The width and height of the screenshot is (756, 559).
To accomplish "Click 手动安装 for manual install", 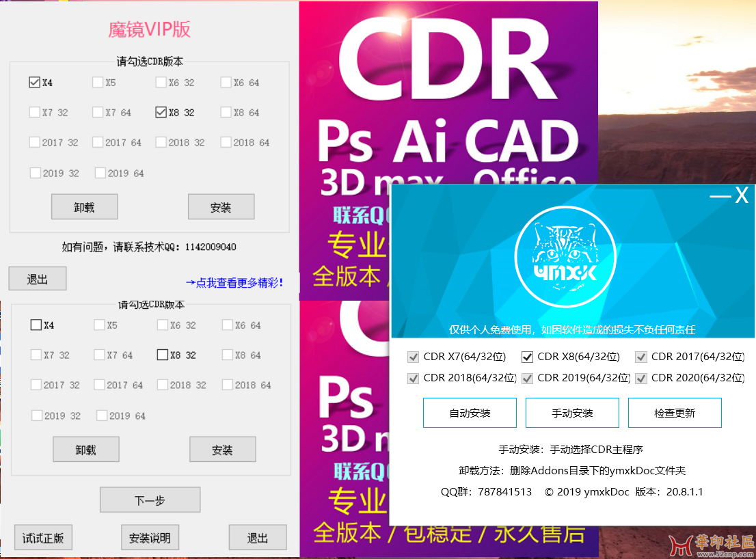I will point(572,413).
